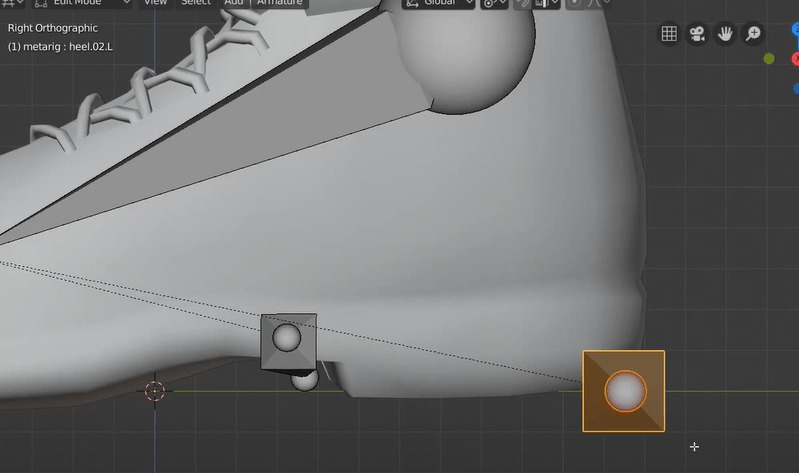Select the small sphere below the gray joint
This screenshot has height=473, width=799.
click(305, 380)
